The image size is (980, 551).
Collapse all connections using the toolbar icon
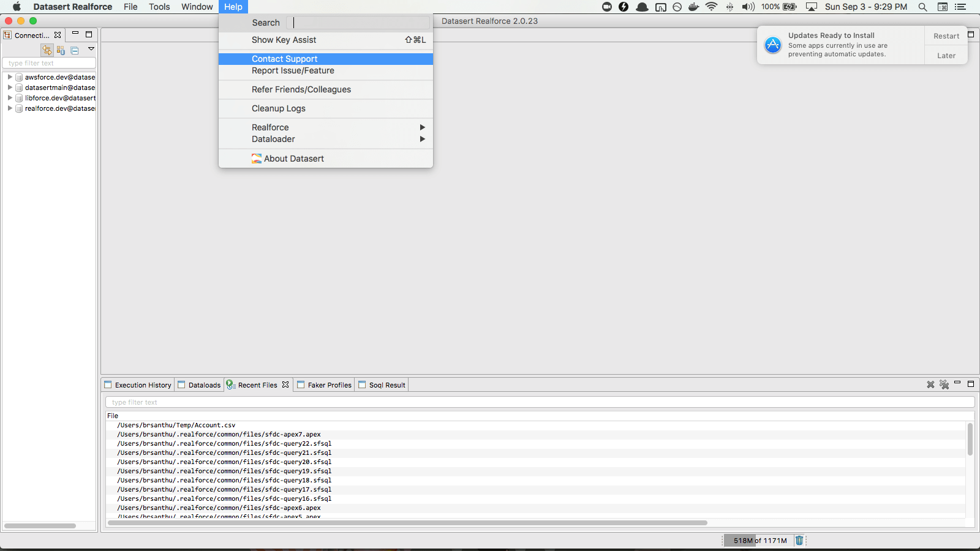tap(75, 50)
